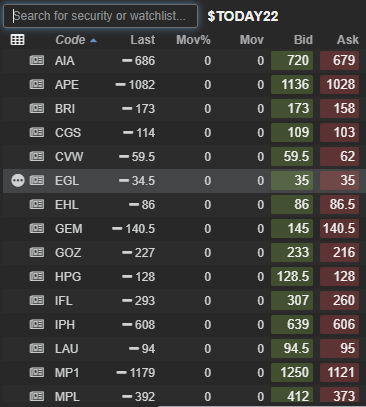Open the news icon for AIA

pos(37,60)
